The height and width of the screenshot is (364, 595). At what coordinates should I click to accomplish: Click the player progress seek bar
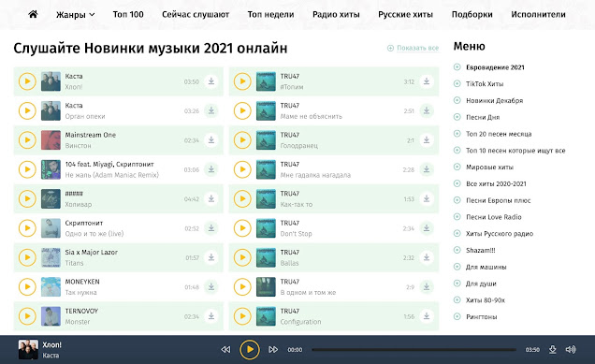(x=414, y=350)
